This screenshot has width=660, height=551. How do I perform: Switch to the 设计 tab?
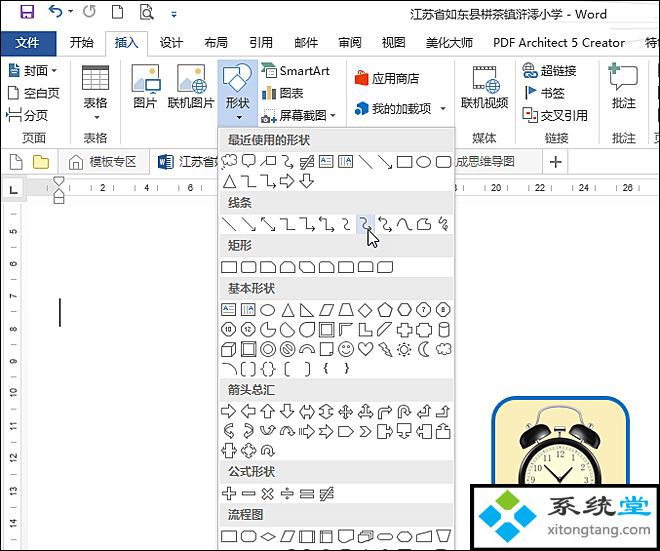click(x=171, y=43)
